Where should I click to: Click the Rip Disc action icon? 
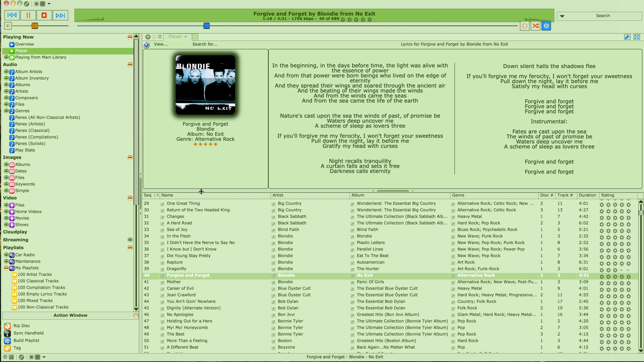pyautogui.click(x=7, y=326)
